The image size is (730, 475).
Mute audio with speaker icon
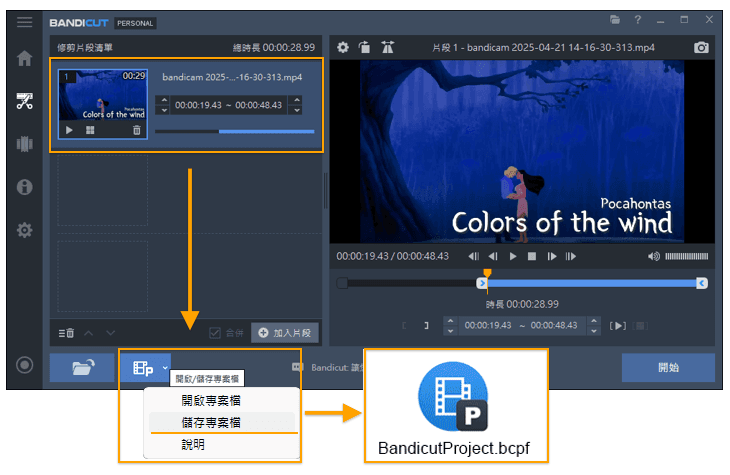coord(654,256)
